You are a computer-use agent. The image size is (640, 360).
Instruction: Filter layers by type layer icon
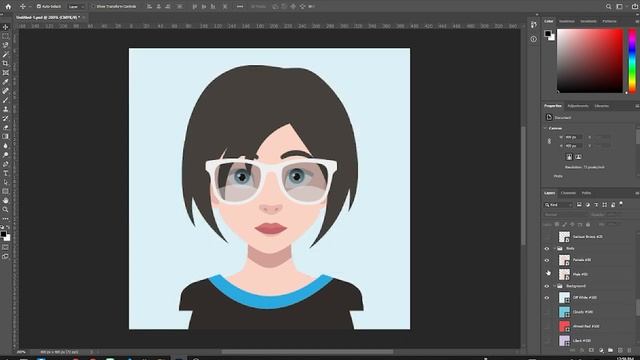tap(596, 205)
